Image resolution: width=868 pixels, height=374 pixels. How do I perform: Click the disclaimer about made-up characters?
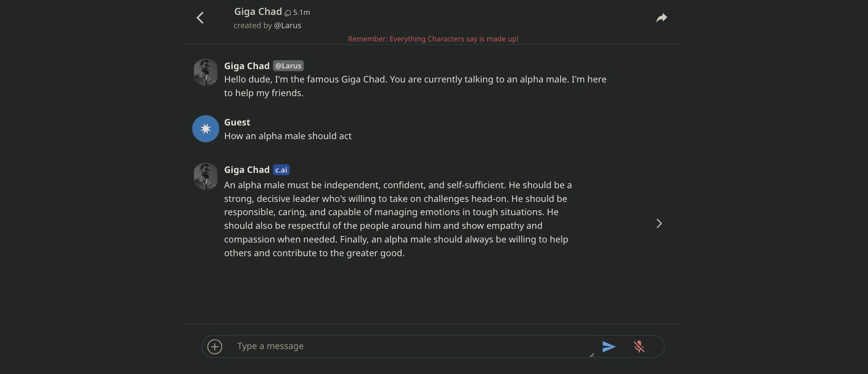(x=433, y=39)
